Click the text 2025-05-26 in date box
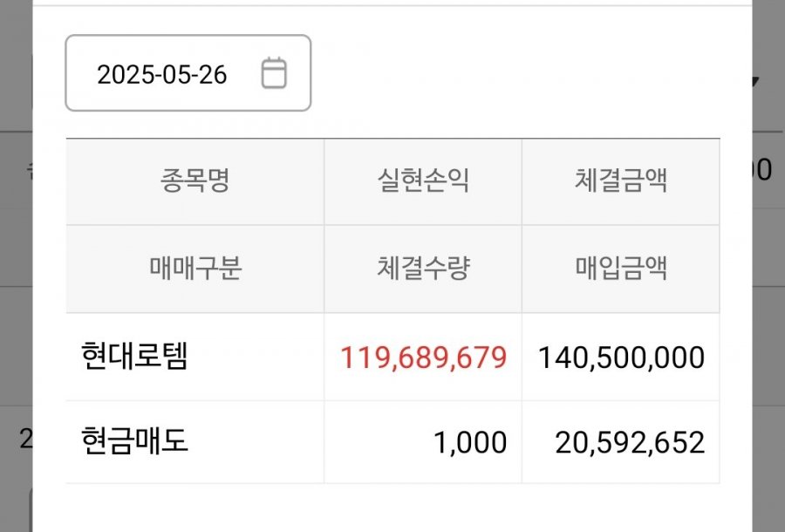Image resolution: width=785 pixels, height=532 pixels. tap(161, 75)
